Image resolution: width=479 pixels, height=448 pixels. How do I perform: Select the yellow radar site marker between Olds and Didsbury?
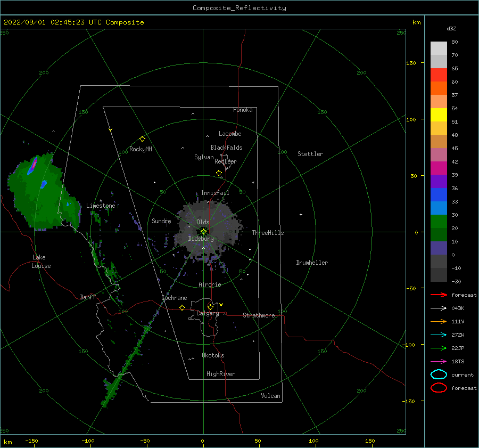203,232
